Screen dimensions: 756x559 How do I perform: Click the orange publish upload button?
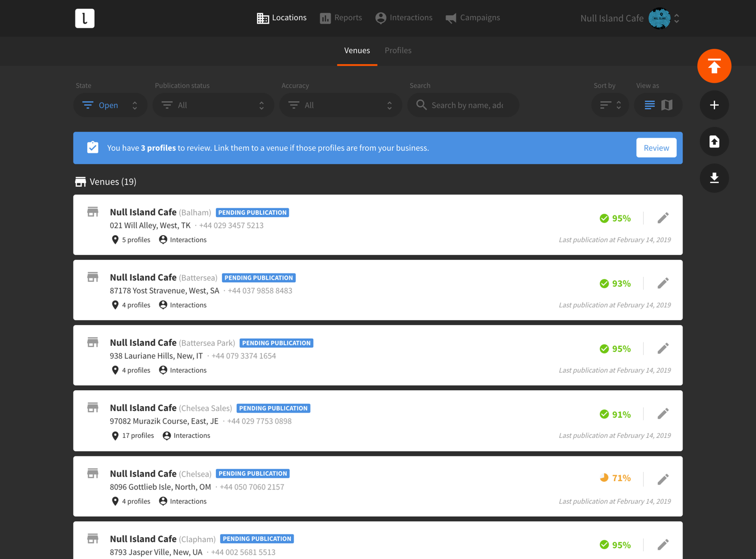(714, 66)
